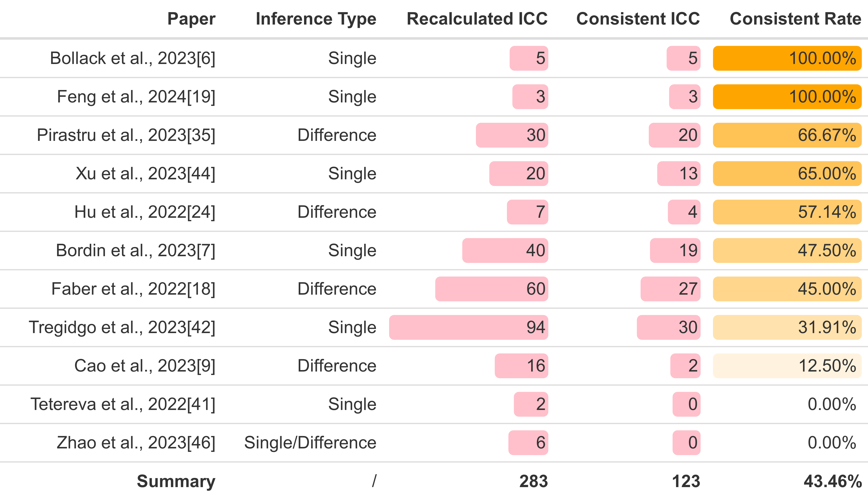The width and height of the screenshot is (868, 500).
Task: Click the pale 12.50% consistent rate bar
Action: click(787, 366)
